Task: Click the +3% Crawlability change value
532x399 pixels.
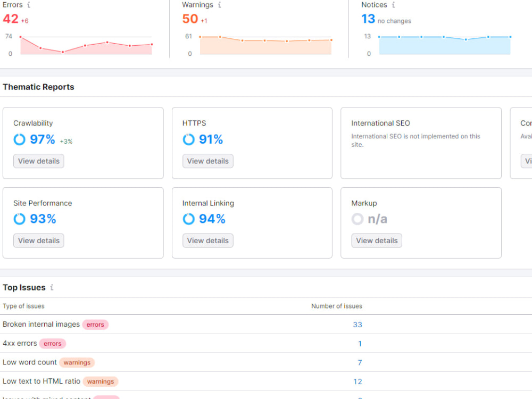Action: 66,142
